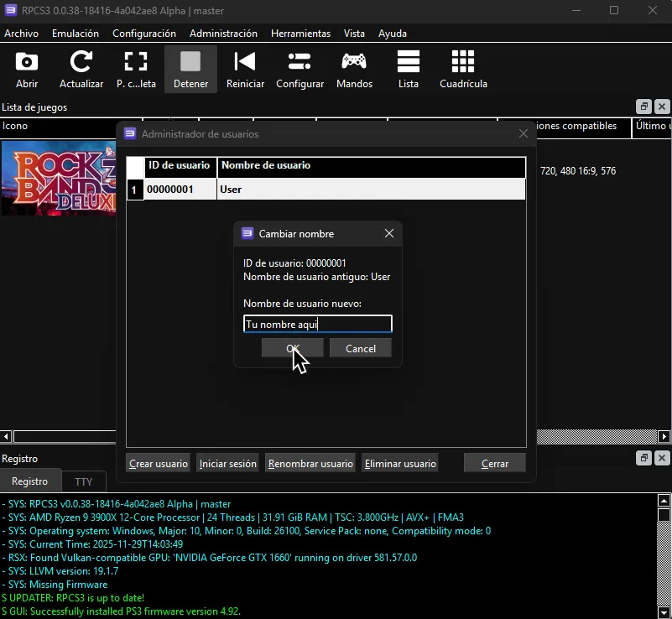Open the Herramientas menu

point(300,34)
